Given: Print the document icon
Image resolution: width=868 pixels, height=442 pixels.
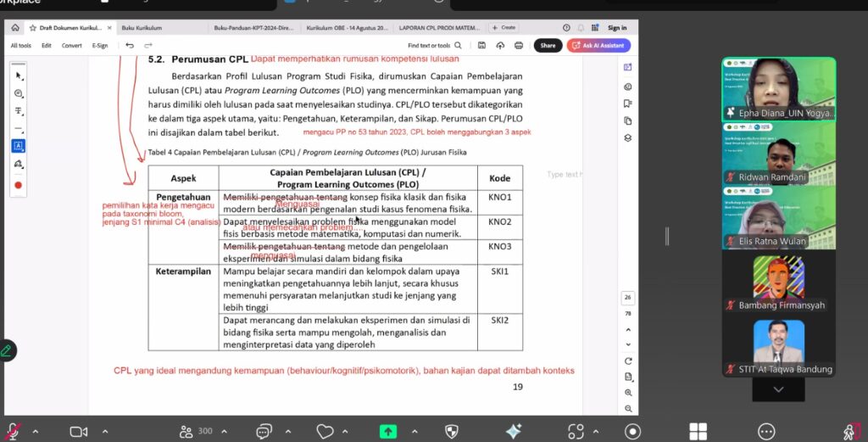Looking at the screenshot, I should click(x=519, y=46).
